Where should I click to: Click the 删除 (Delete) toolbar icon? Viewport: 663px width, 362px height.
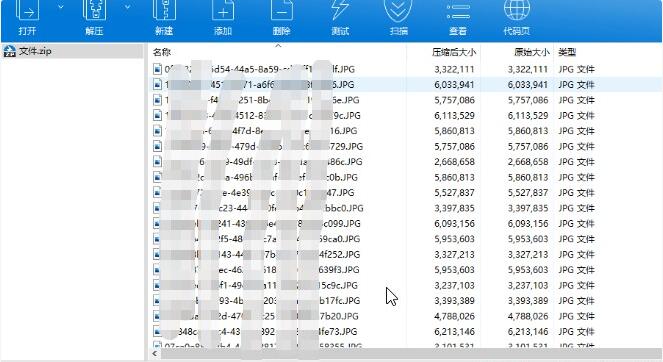[x=282, y=11]
